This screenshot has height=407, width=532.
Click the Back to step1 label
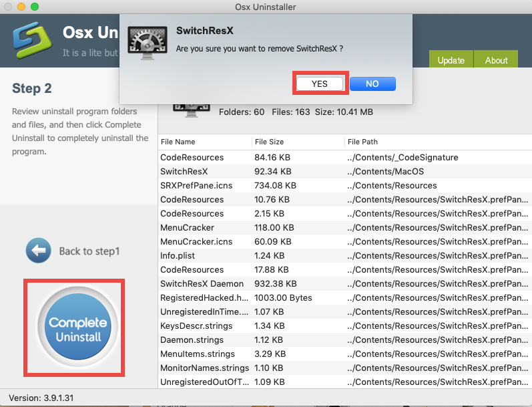point(89,251)
